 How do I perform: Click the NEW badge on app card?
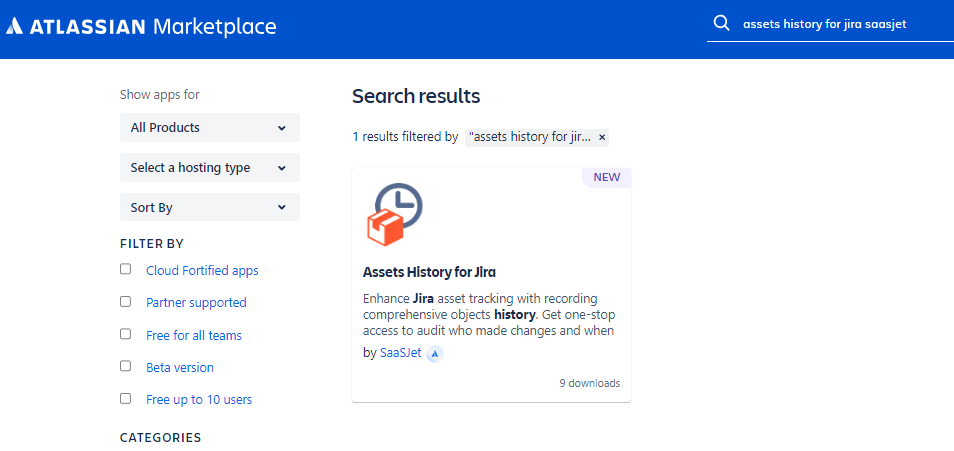606,177
